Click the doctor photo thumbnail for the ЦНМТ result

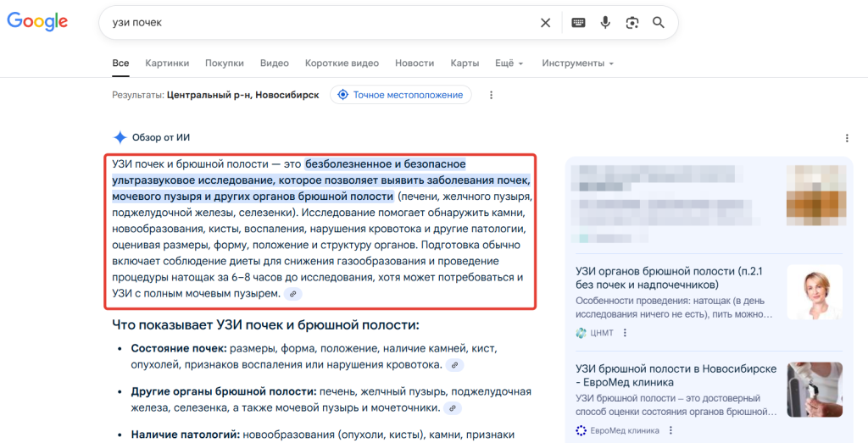(x=815, y=292)
